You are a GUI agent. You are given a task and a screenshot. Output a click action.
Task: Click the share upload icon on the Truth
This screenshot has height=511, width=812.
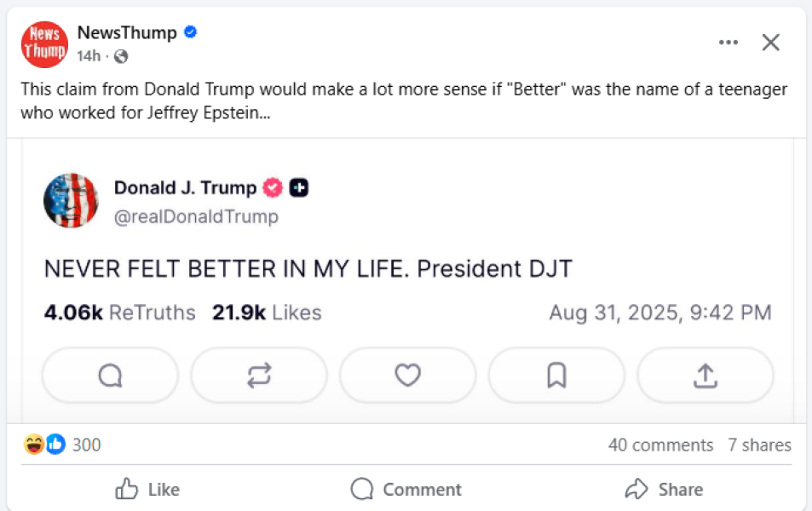pos(705,375)
